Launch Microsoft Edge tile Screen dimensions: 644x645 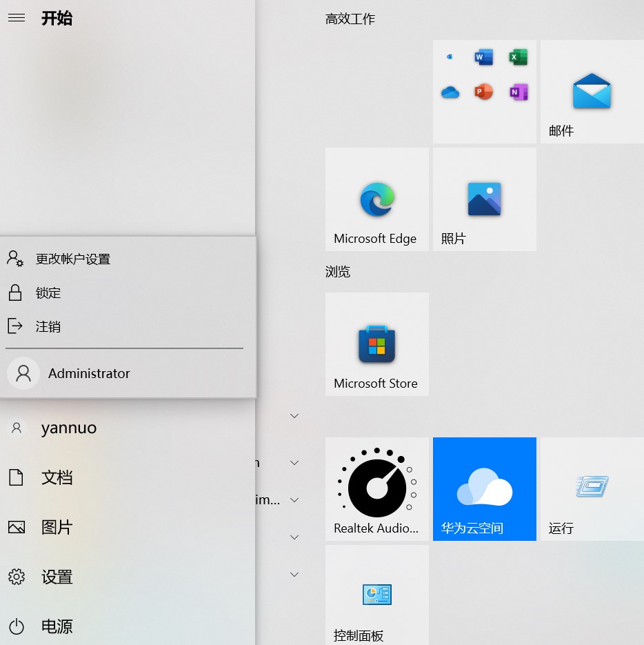point(376,199)
